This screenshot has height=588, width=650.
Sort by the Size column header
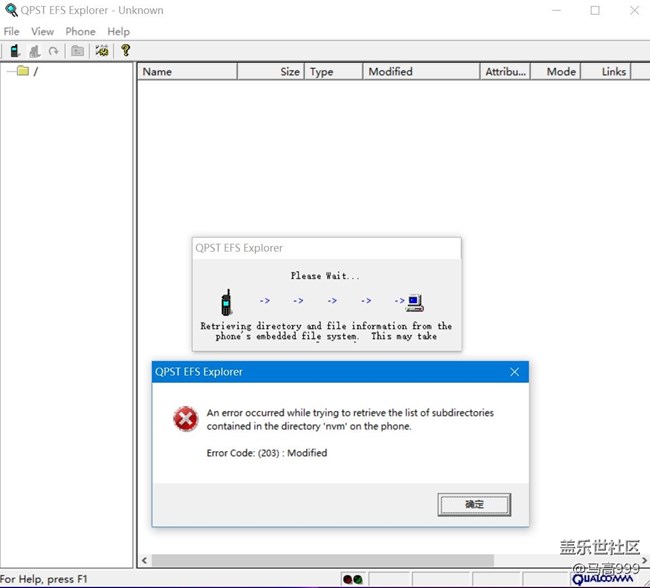[x=271, y=72]
